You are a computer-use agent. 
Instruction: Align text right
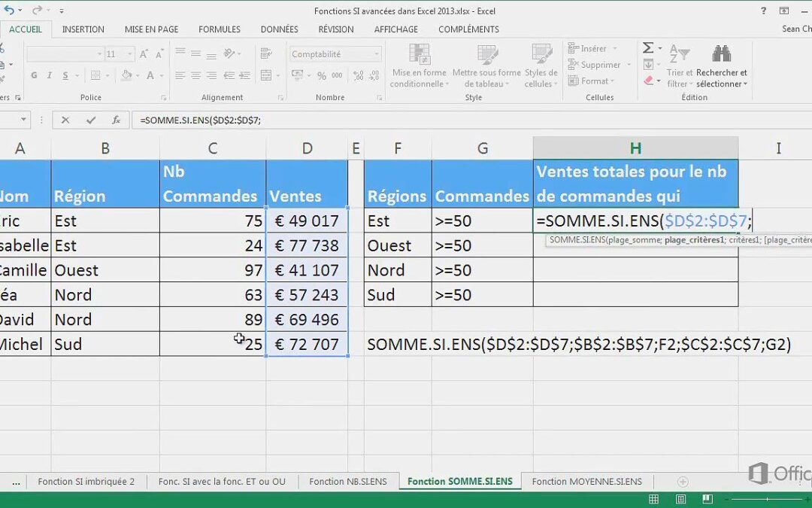click(211, 76)
